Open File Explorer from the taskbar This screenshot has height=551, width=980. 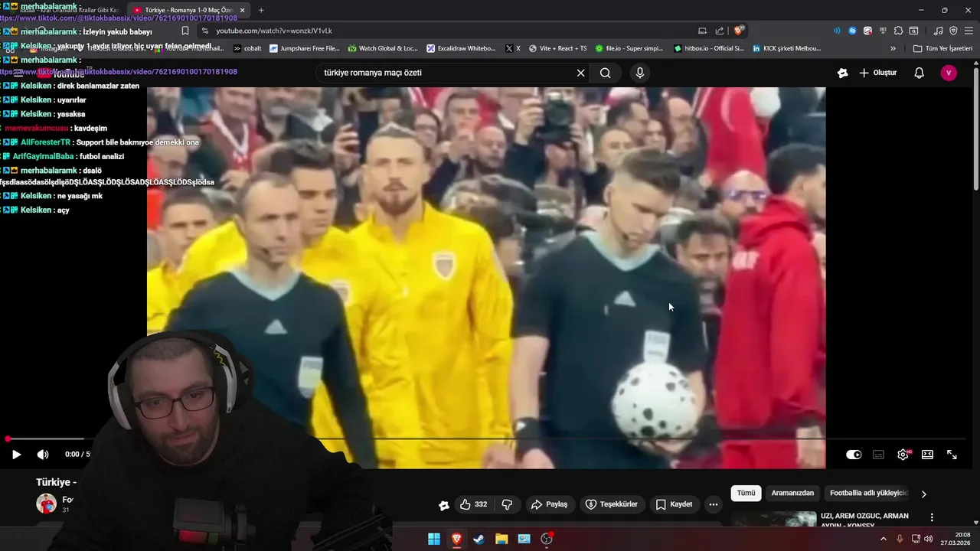(x=501, y=539)
